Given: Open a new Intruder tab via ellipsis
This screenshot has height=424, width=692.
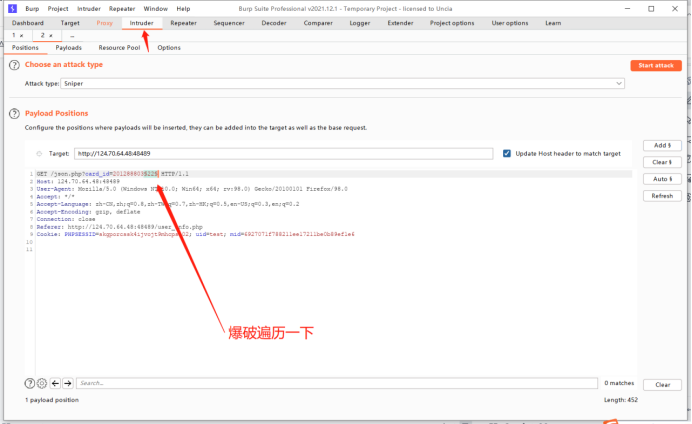Looking at the screenshot, I should coord(72,36).
